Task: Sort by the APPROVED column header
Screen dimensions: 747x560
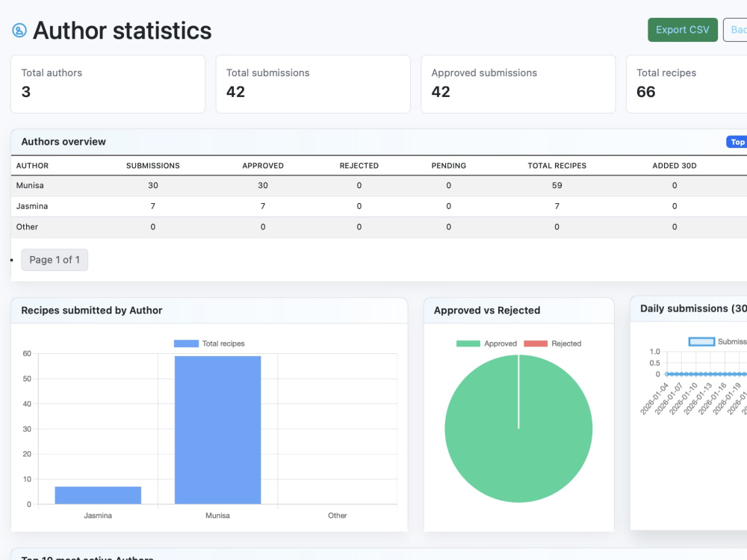Action: coord(263,166)
